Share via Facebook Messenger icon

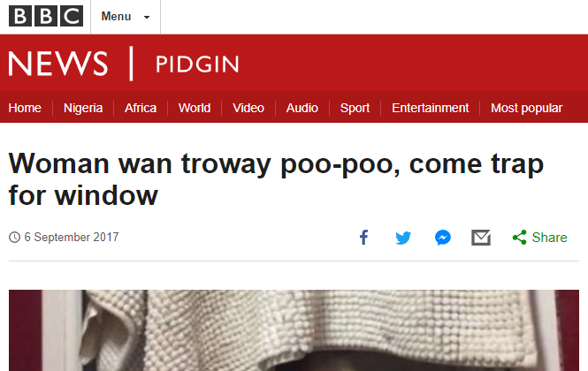443,238
